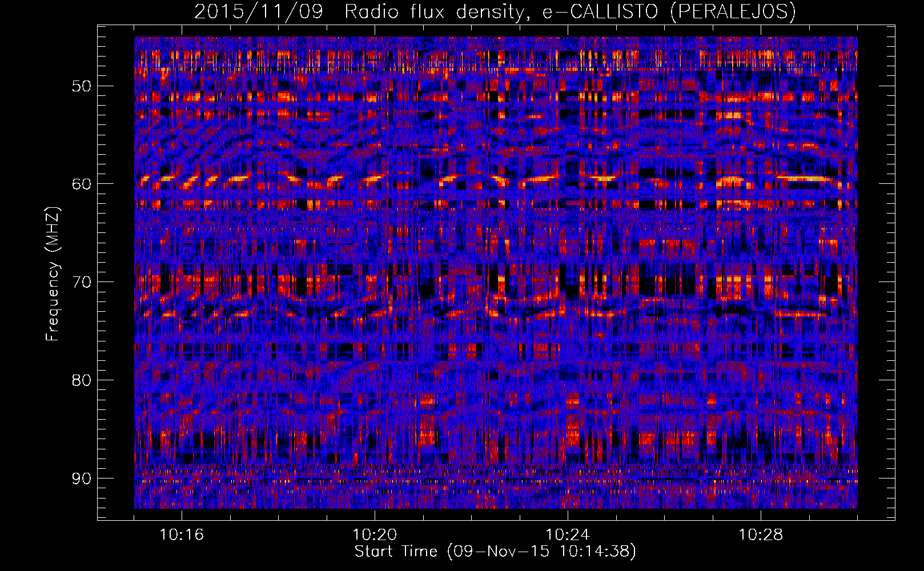The width and height of the screenshot is (924, 571).
Task: Click the 10:20 time tick label
Action: [375, 535]
